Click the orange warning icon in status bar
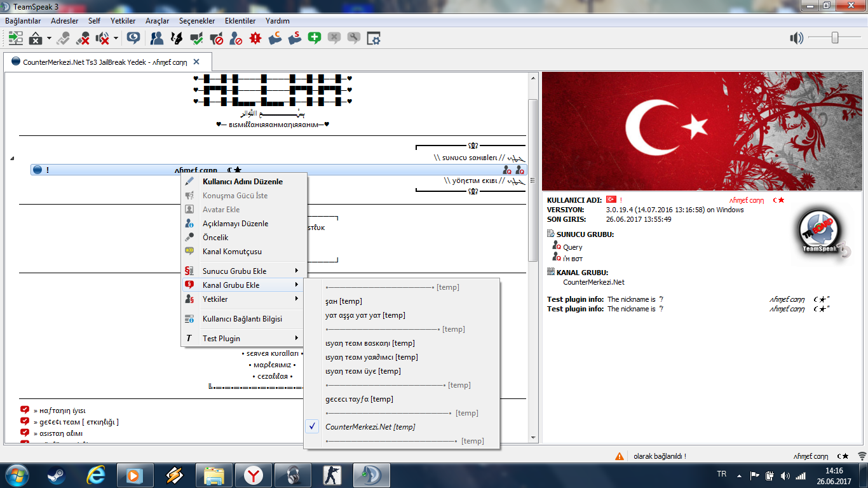 [620, 456]
